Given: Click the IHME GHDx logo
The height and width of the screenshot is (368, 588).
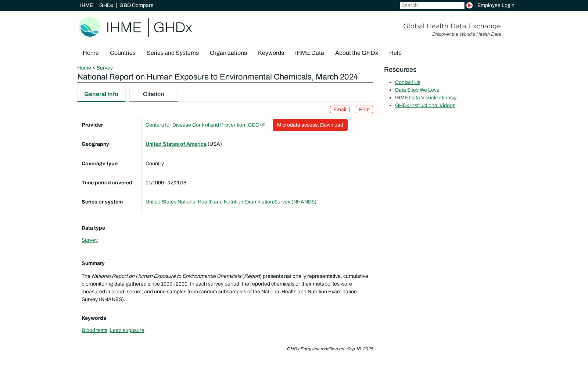Looking at the screenshot, I should 136,27.
